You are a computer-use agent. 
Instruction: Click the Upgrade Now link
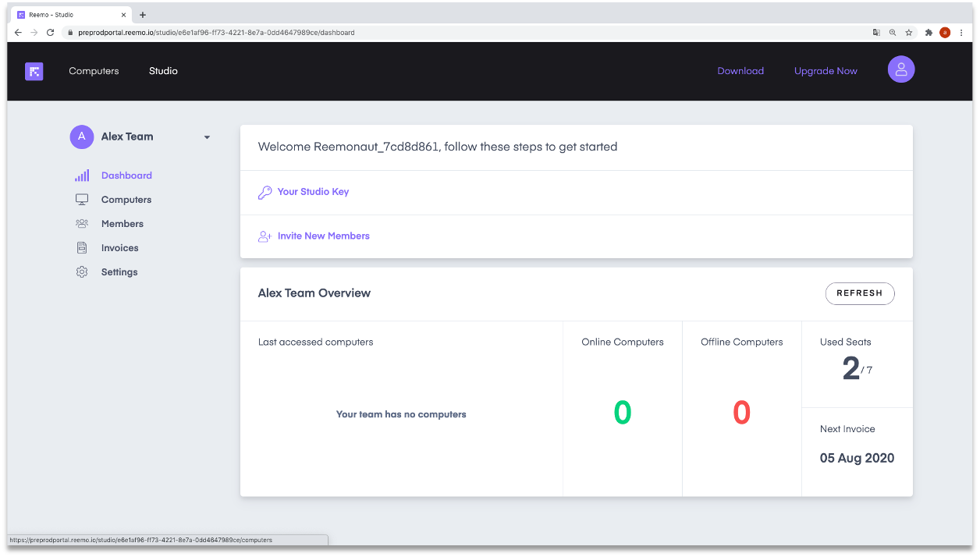pos(826,71)
